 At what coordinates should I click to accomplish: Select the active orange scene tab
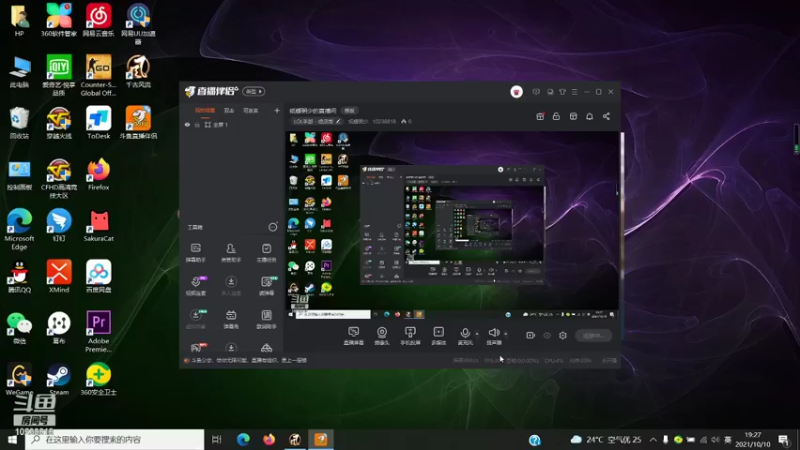205,110
